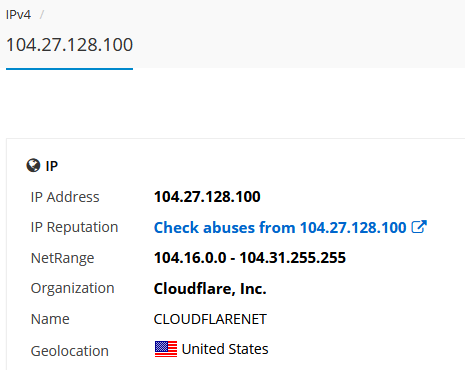Click the globe icon beside IP heading
The image size is (465, 370).
pyautogui.click(x=33, y=165)
